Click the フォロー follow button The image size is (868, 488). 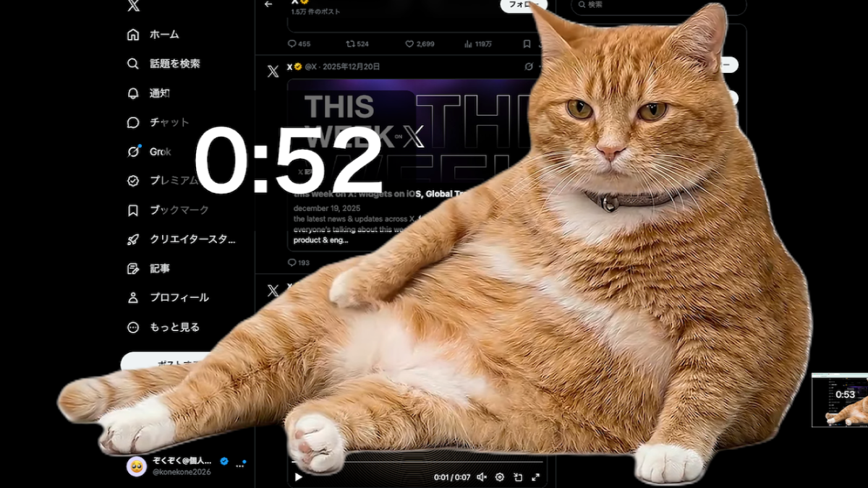[x=523, y=5]
